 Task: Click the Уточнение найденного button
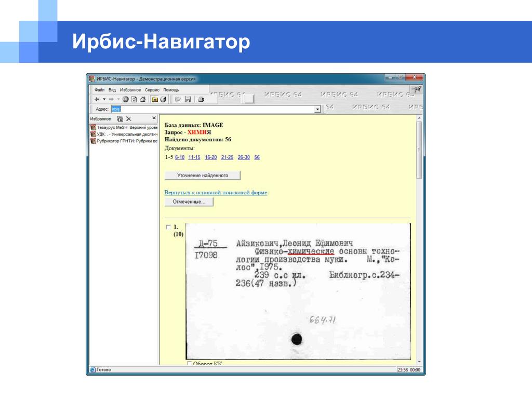click(203, 176)
